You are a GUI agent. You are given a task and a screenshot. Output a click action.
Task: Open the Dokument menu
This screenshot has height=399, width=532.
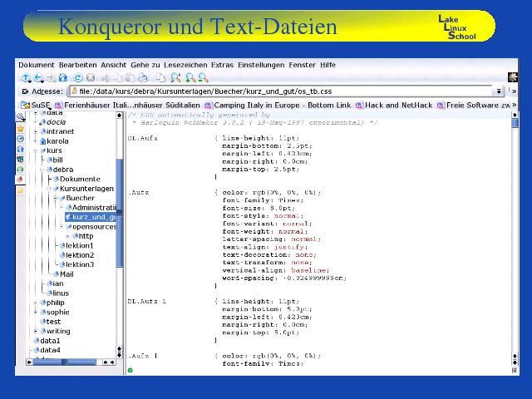click(x=36, y=65)
